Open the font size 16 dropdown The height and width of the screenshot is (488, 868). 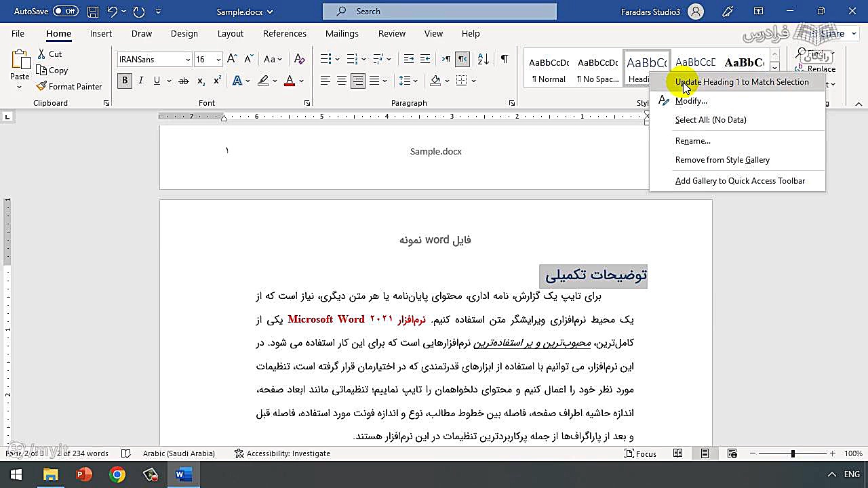(218, 60)
